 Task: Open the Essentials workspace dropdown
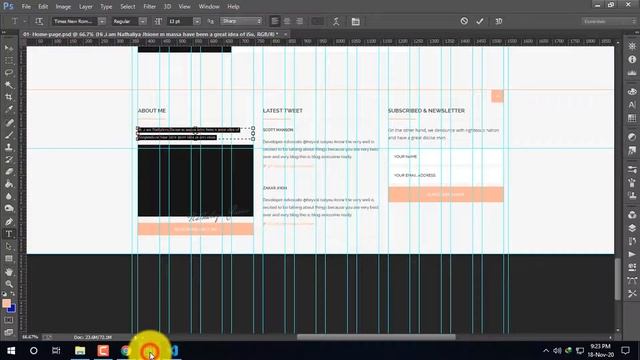609,21
